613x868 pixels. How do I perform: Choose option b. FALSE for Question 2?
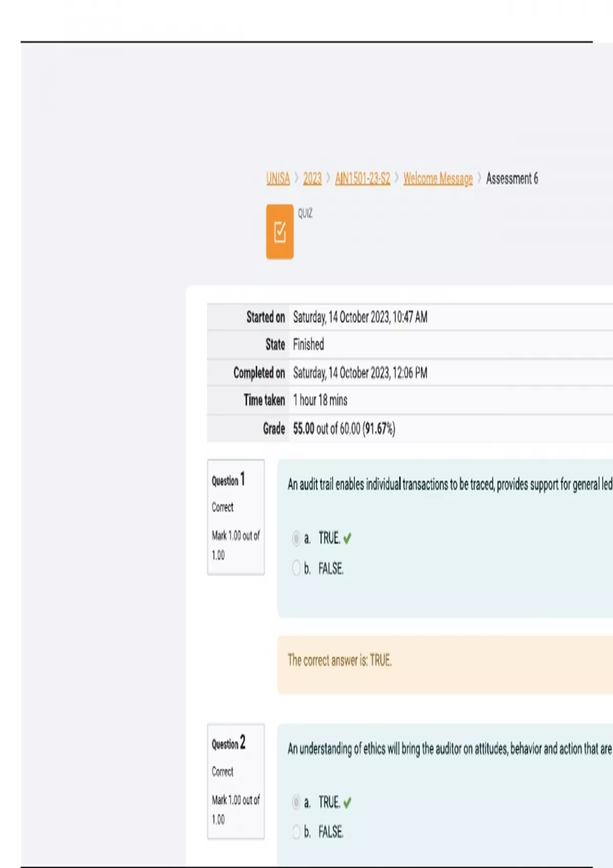[x=296, y=832]
